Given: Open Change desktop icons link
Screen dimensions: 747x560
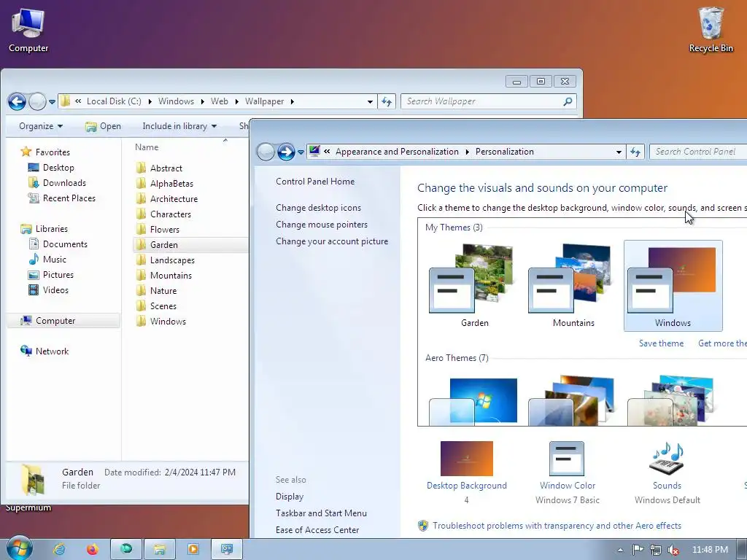Looking at the screenshot, I should (318, 208).
